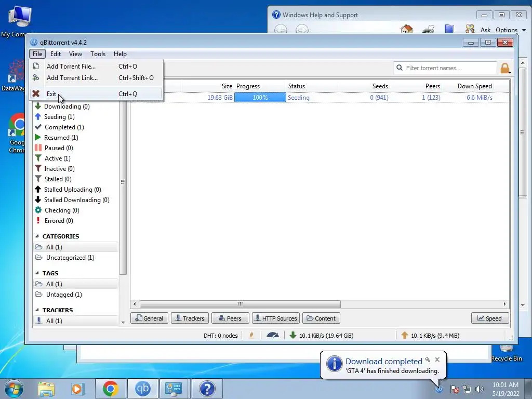Sort by the Seeds column header

pyautogui.click(x=364, y=86)
